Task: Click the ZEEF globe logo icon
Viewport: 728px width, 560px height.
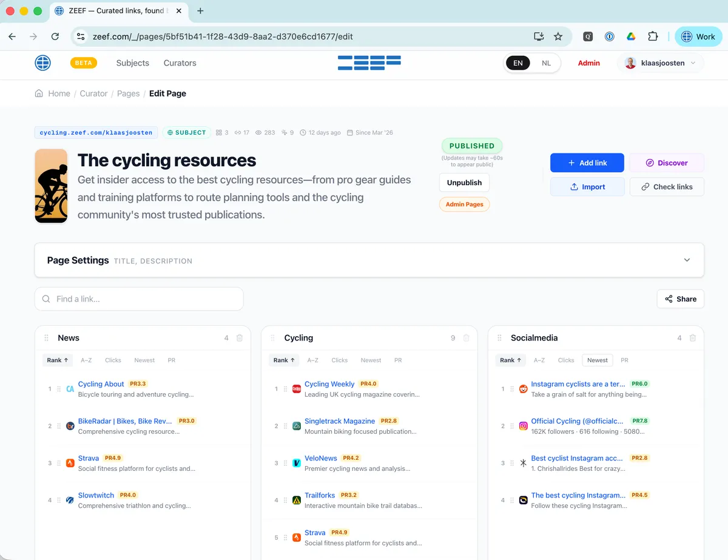Action: (42, 62)
